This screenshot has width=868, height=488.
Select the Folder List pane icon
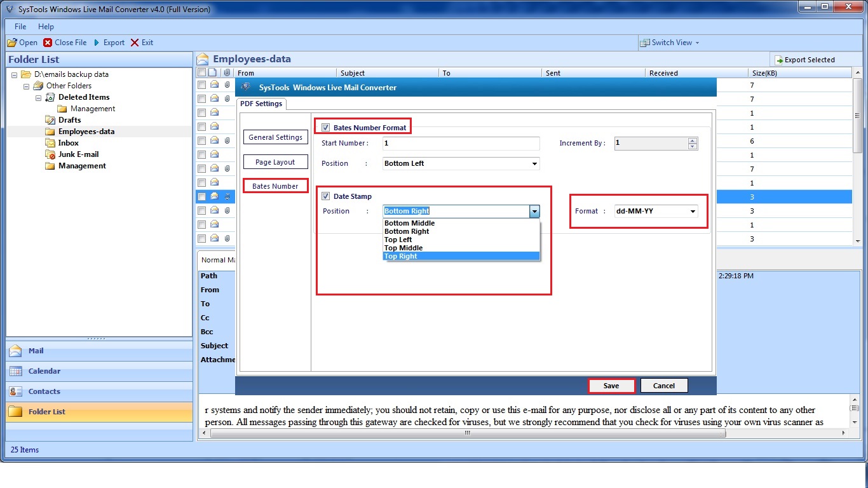click(x=16, y=412)
